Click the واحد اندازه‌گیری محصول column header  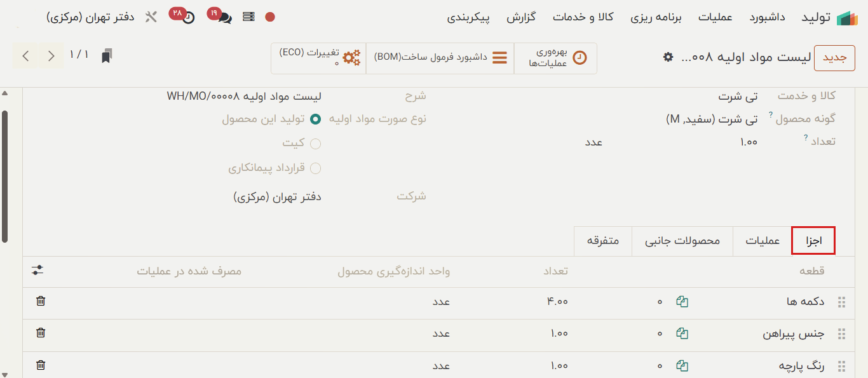(x=394, y=271)
